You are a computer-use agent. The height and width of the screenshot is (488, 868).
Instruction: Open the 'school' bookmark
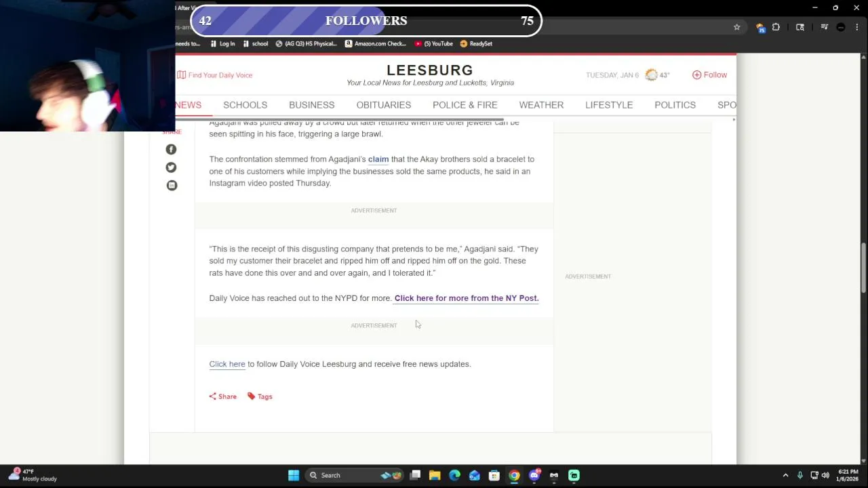(x=256, y=43)
